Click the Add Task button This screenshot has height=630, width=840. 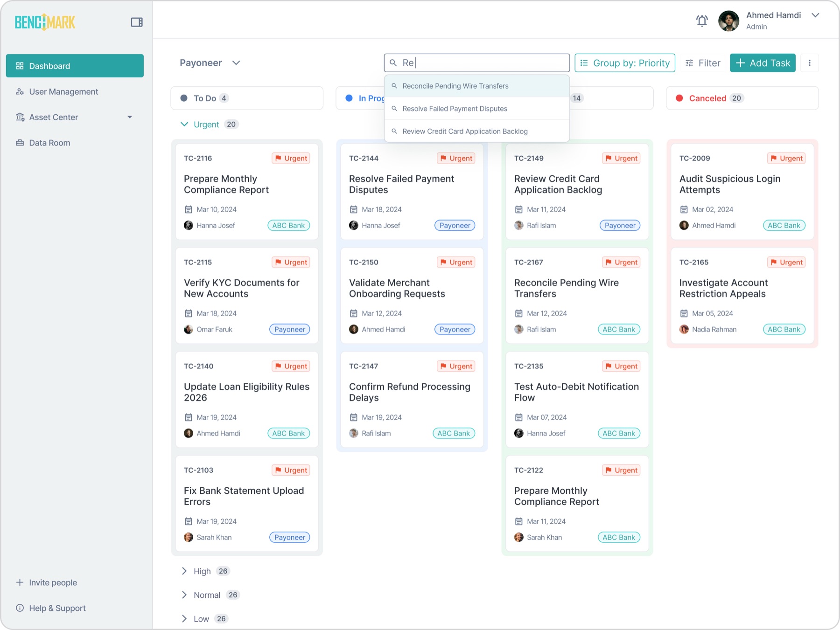point(763,63)
